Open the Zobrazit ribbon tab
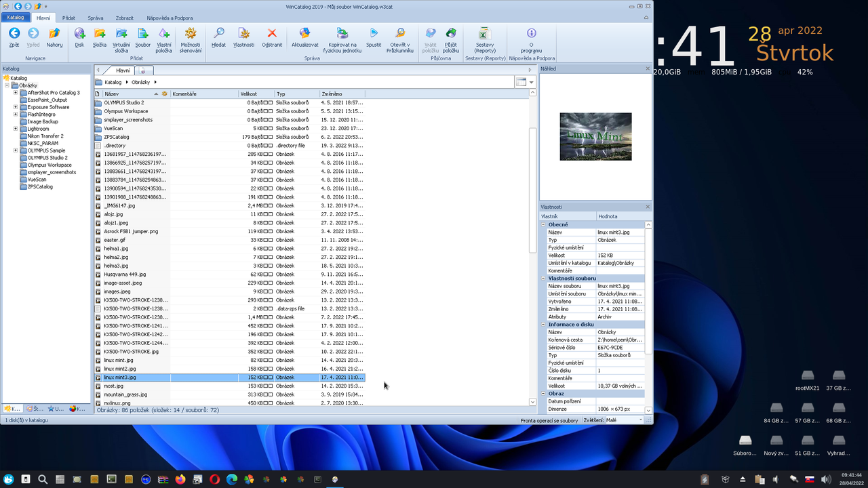This screenshot has width=868, height=488. point(124,17)
